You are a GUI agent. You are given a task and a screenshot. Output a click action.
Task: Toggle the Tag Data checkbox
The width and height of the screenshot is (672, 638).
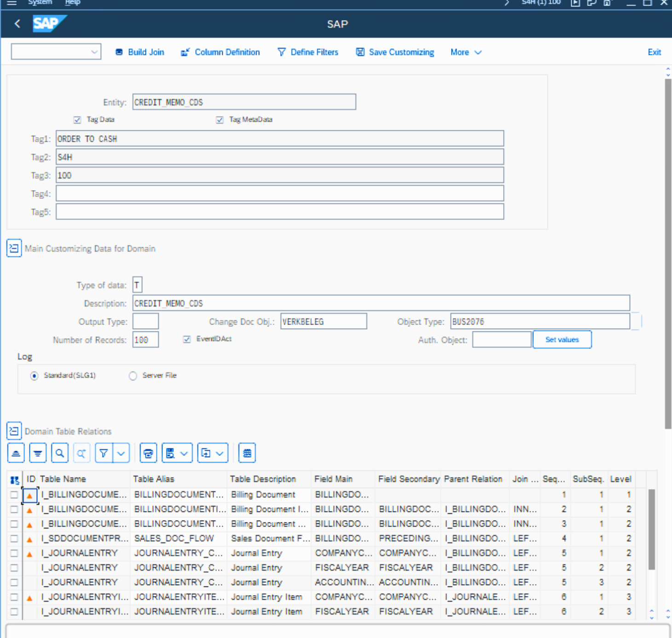tap(77, 120)
